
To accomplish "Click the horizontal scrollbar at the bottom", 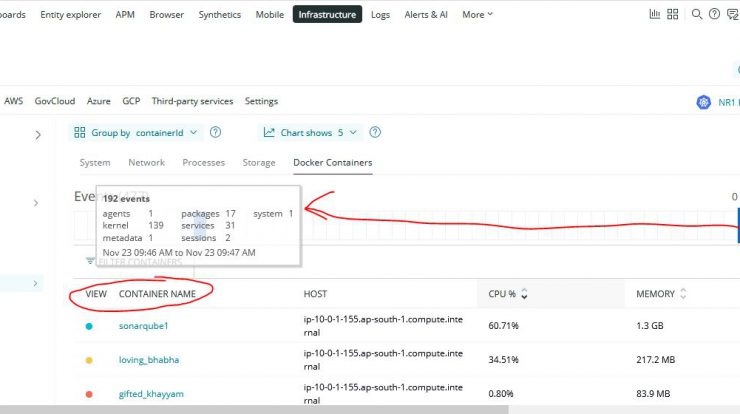I will 255,409.
